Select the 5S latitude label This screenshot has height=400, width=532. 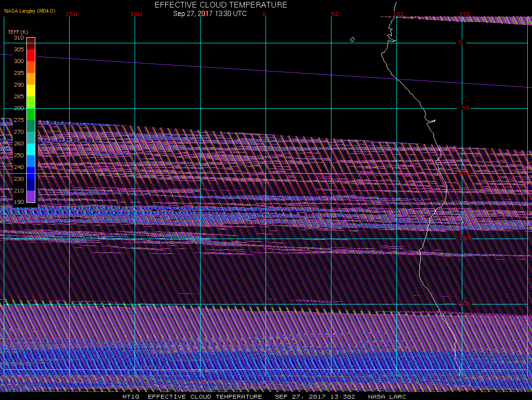466,108
